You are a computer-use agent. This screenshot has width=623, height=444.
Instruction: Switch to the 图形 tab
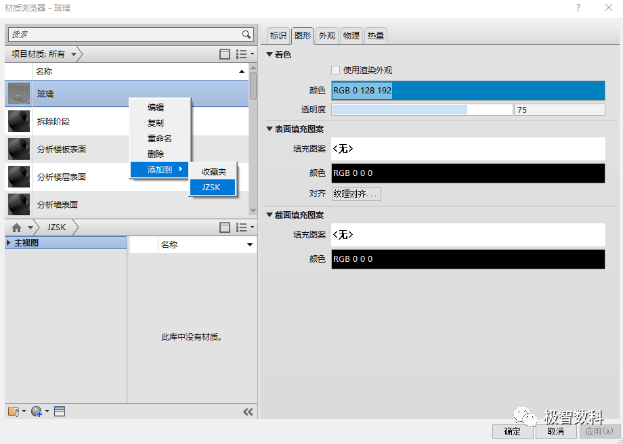tap(302, 35)
